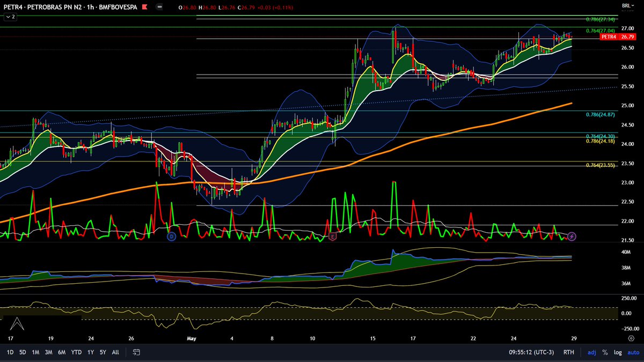Click the 0.764(24.30) Fibonacci level label
This screenshot has height=362, width=644.
601,136
